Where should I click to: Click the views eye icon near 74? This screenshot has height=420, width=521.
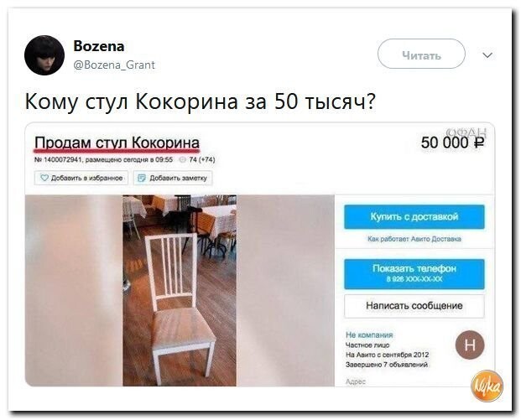coord(182,159)
